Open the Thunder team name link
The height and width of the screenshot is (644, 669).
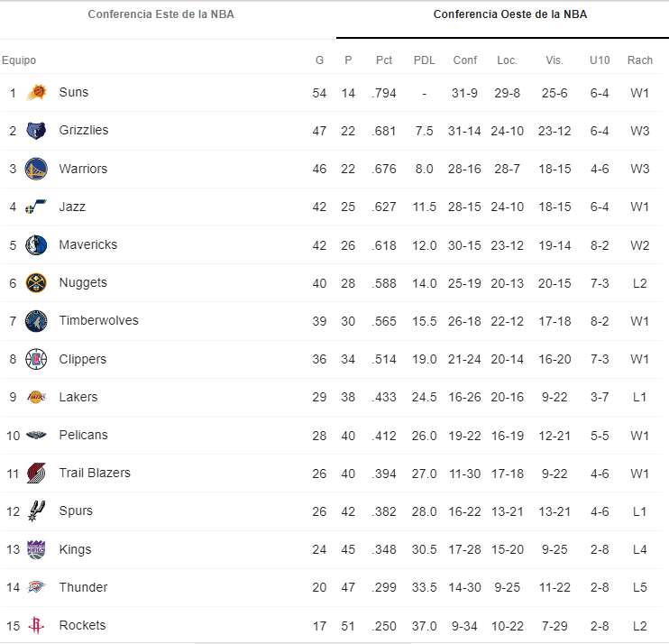(83, 587)
